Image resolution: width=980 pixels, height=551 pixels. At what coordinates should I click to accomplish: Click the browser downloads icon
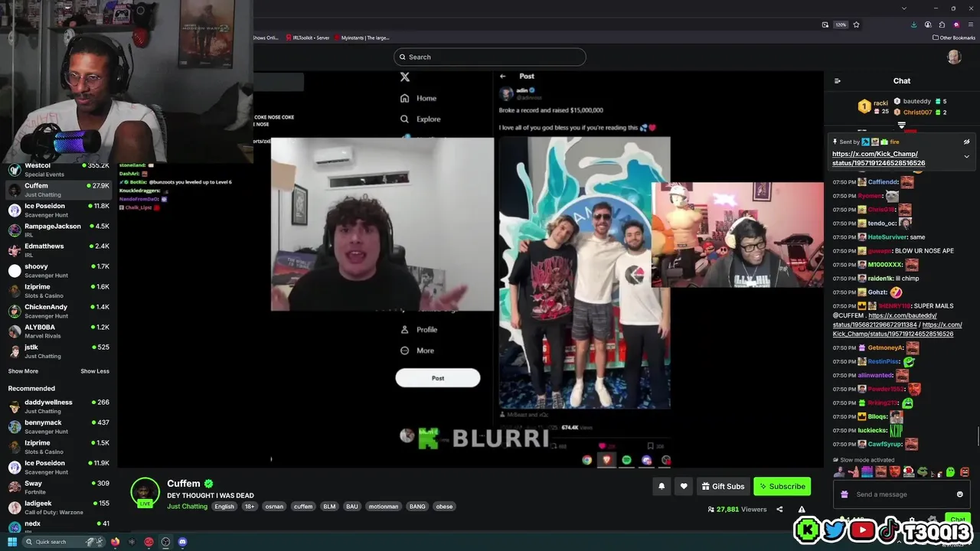913,24
